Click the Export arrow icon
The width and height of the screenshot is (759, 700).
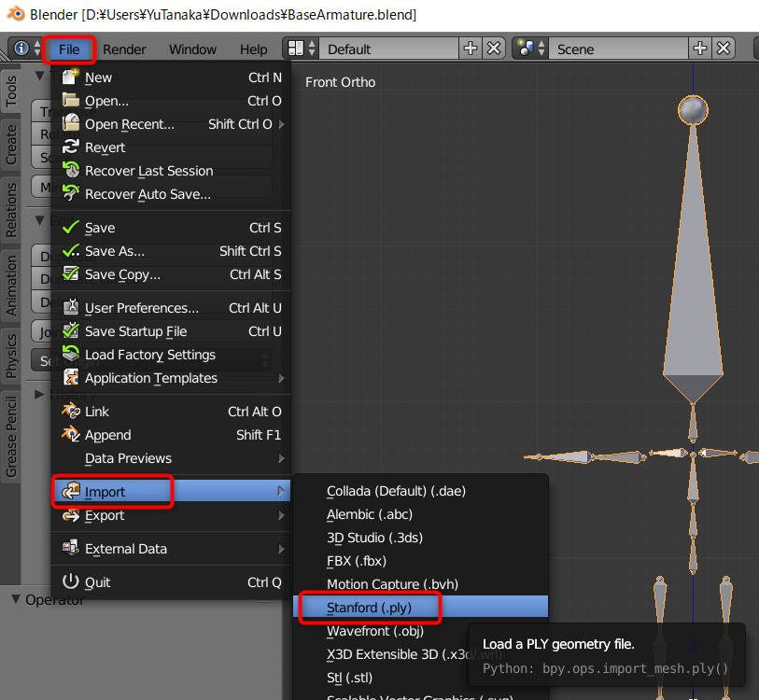point(71,514)
